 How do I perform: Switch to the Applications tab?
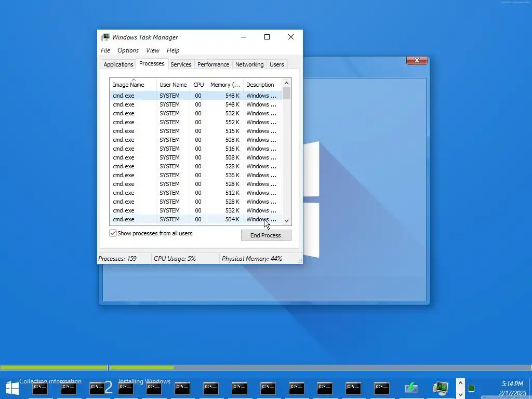click(118, 64)
